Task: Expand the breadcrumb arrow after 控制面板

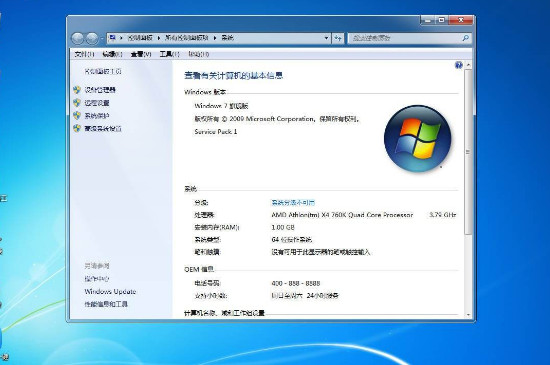Action: pos(159,38)
